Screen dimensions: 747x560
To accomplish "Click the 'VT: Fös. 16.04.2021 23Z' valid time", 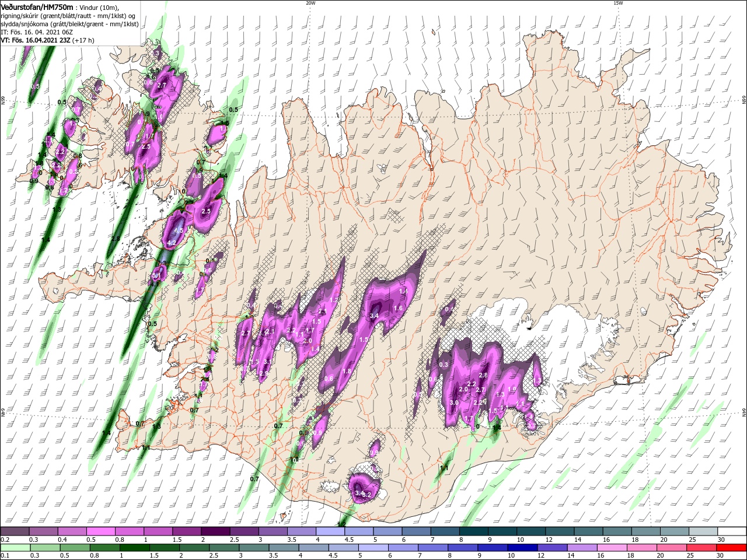I will (x=36, y=40).
